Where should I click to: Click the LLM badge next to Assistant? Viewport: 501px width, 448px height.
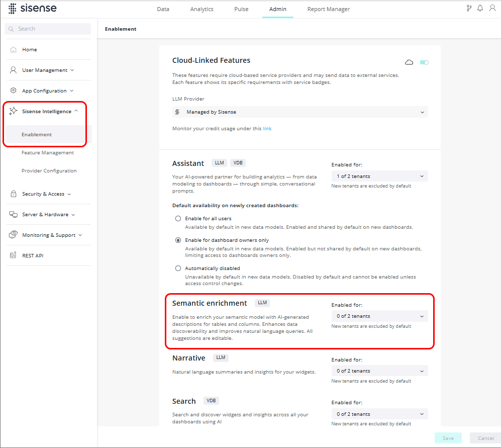pyautogui.click(x=219, y=163)
